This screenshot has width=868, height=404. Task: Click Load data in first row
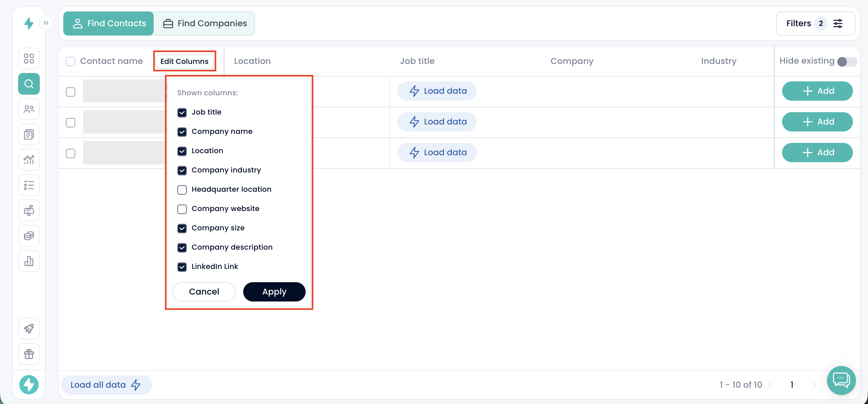(437, 91)
